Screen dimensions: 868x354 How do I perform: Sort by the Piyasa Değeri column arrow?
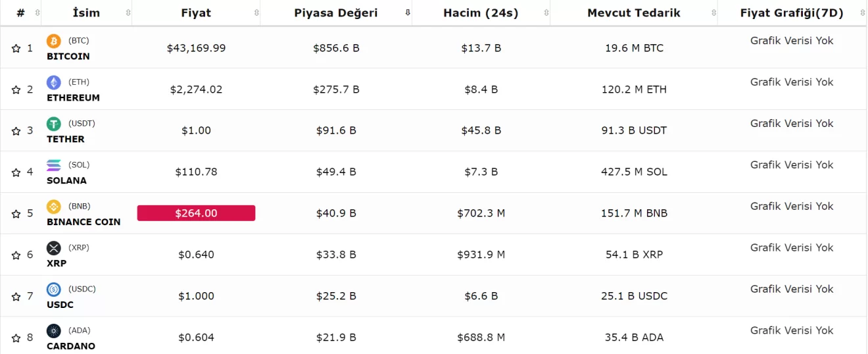point(408,13)
